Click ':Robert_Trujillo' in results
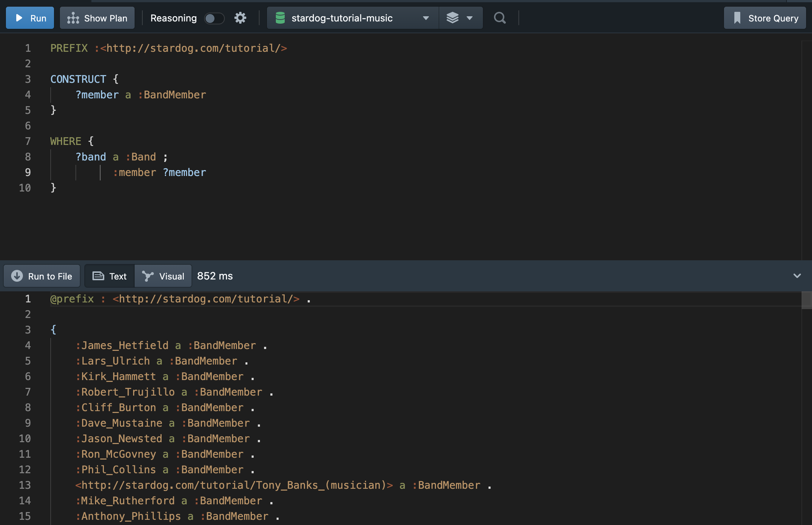The width and height of the screenshot is (812, 525). tap(125, 392)
